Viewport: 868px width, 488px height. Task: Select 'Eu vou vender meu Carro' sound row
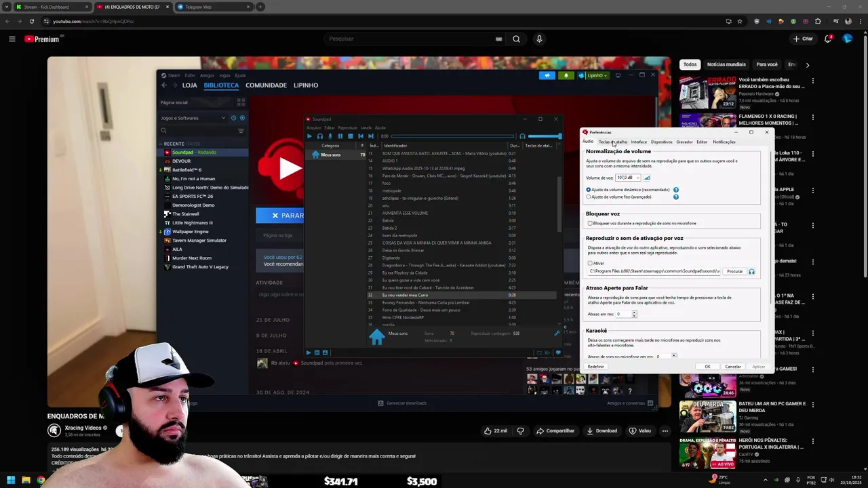tap(461, 295)
